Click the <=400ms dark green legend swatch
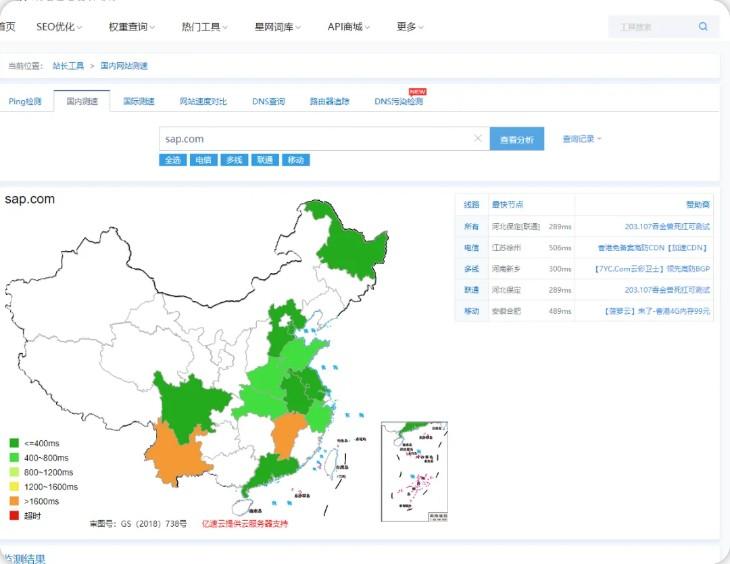Screen dimensions: 730x564 point(14,443)
